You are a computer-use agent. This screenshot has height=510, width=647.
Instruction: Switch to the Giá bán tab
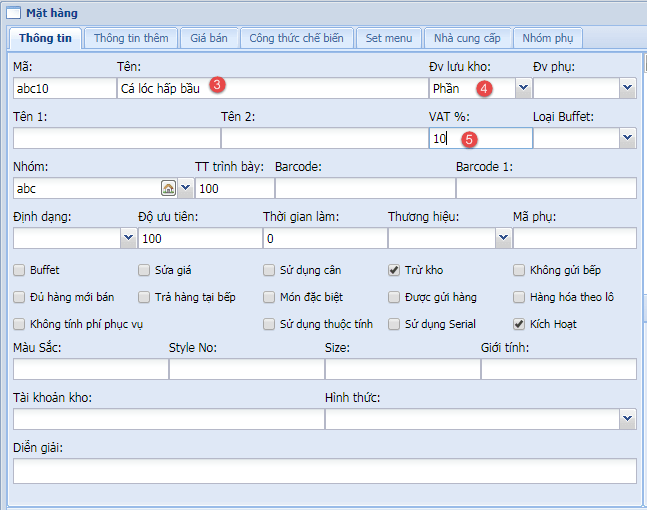click(x=210, y=38)
